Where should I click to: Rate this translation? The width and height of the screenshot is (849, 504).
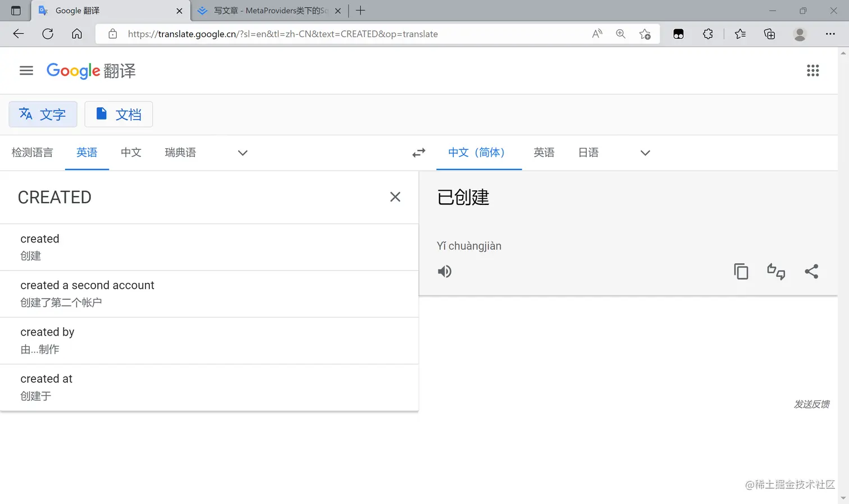pos(776,272)
